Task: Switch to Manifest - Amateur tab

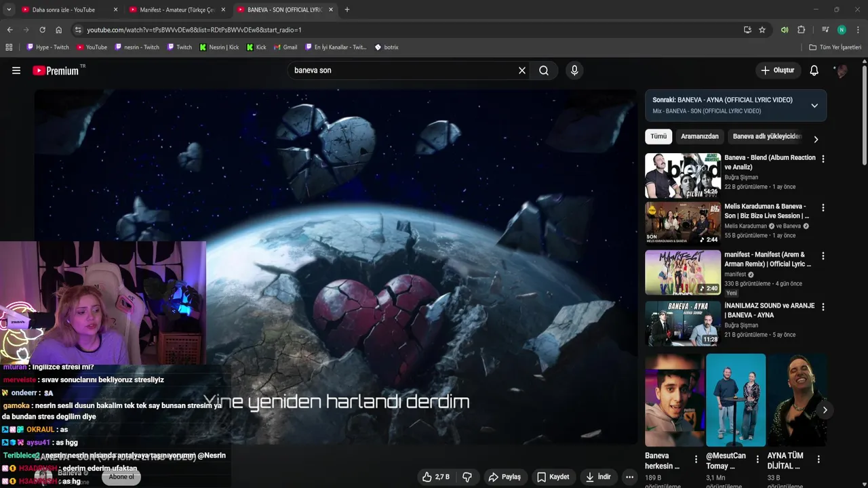Action: coord(176,9)
